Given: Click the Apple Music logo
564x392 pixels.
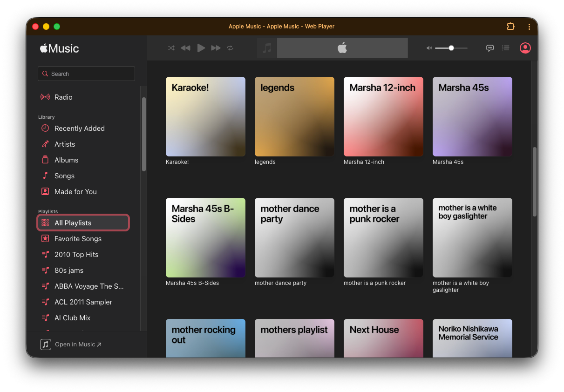Looking at the screenshot, I should click(x=59, y=48).
